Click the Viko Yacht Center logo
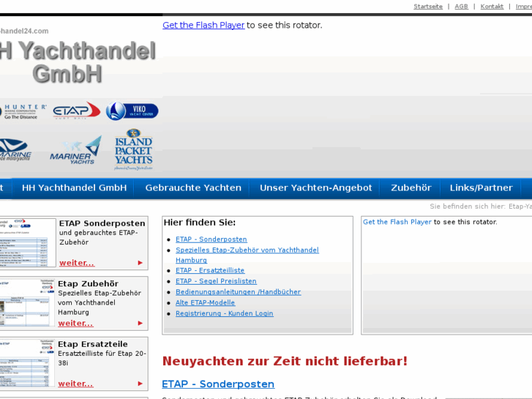The height and width of the screenshot is (399, 532). [132, 111]
